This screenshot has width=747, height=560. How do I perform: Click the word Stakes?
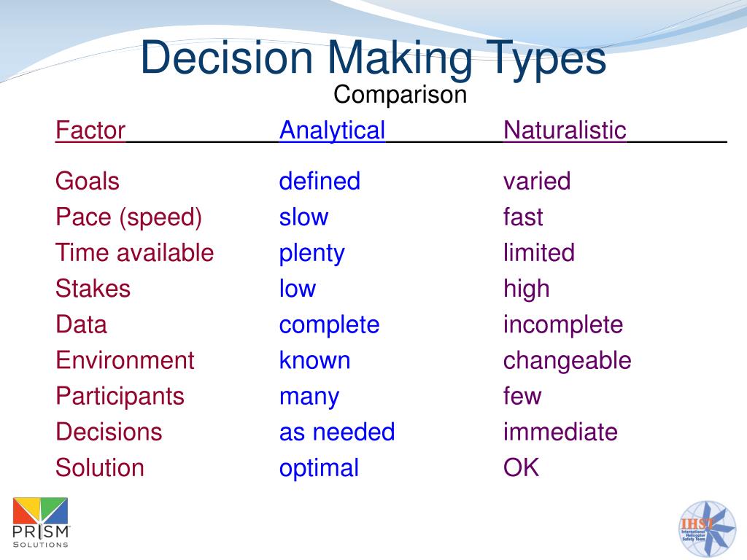coord(93,289)
